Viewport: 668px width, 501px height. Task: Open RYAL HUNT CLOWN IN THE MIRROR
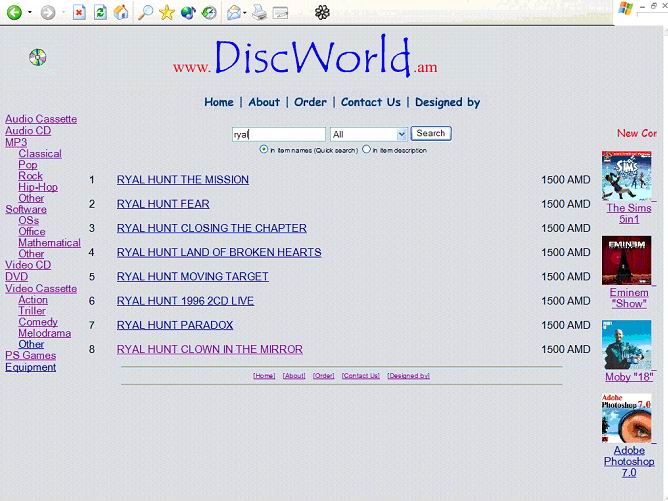210,350
